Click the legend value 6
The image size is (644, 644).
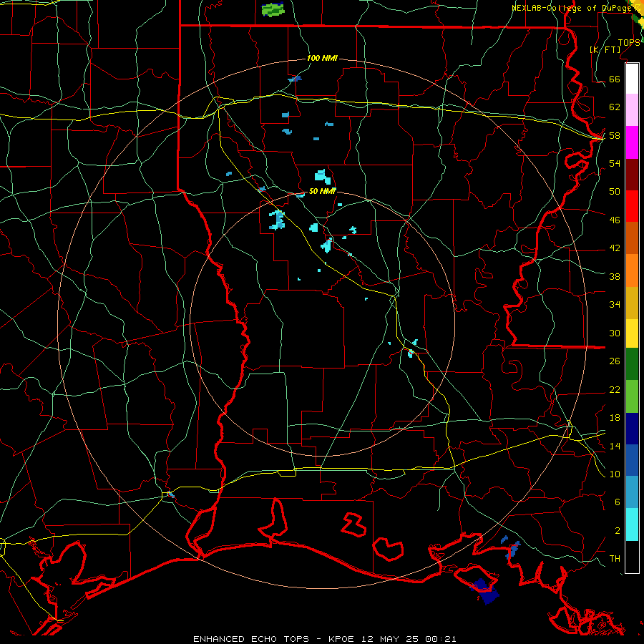coord(617,502)
